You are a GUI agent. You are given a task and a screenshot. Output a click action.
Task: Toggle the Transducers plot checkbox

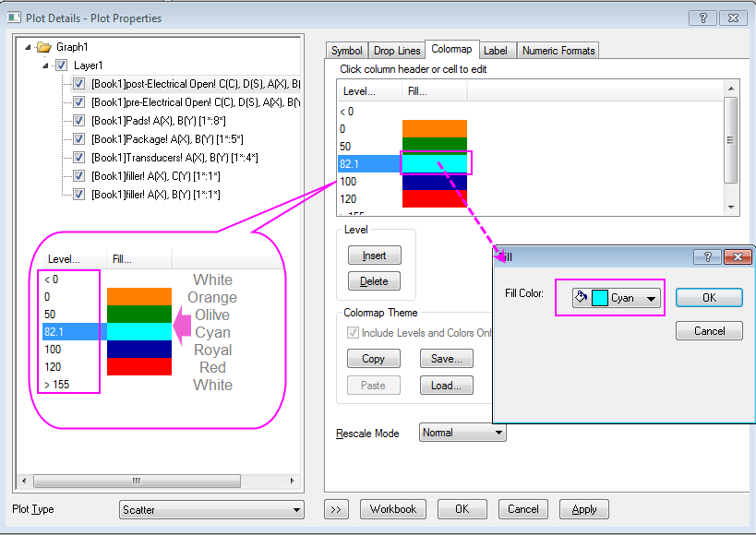pos(79,158)
